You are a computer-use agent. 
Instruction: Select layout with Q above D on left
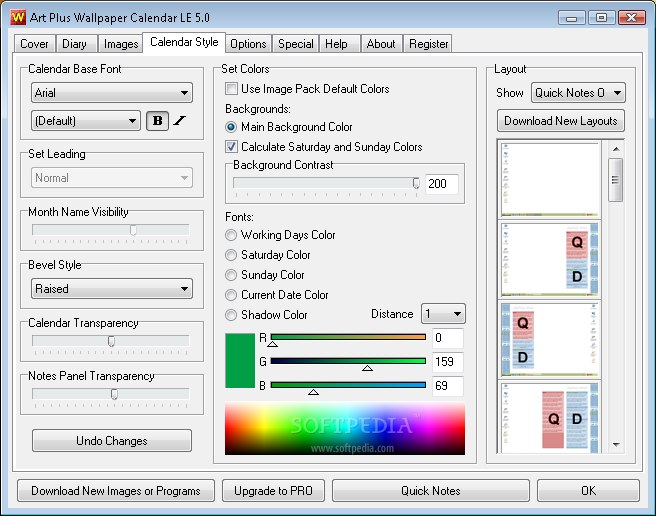click(550, 339)
